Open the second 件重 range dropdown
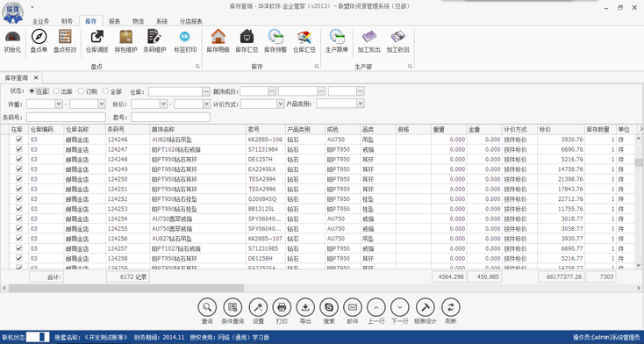Image resolution: width=644 pixels, height=344 pixels. coord(102,104)
